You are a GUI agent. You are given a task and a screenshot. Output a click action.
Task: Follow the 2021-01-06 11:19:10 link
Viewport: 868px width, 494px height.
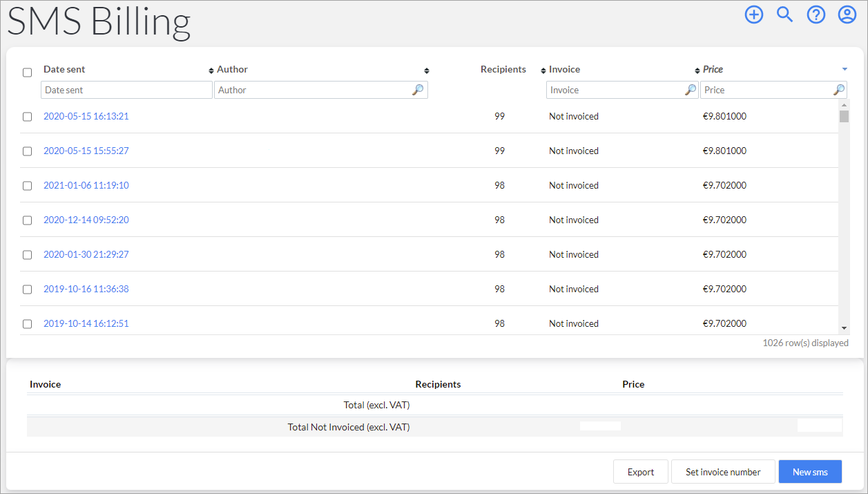pyautogui.click(x=86, y=185)
